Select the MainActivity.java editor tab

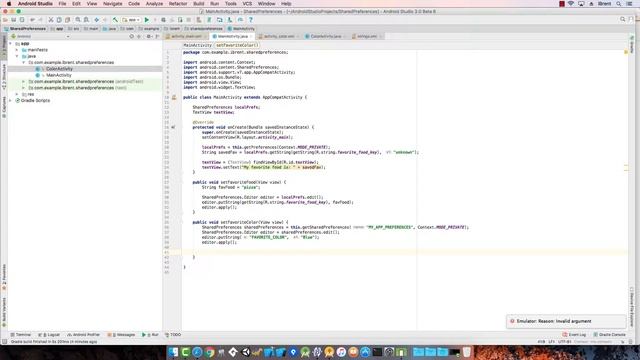pyautogui.click(x=232, y=36)
